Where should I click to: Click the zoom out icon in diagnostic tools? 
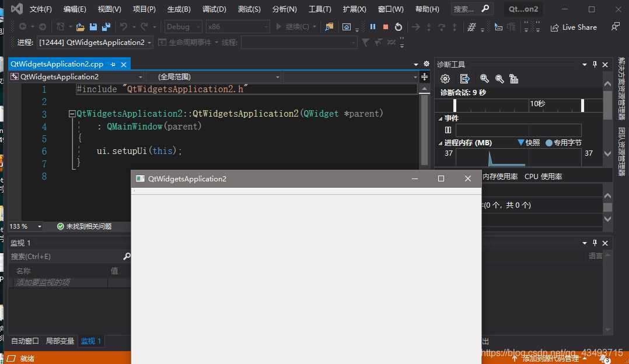click(x=499, y=79)
